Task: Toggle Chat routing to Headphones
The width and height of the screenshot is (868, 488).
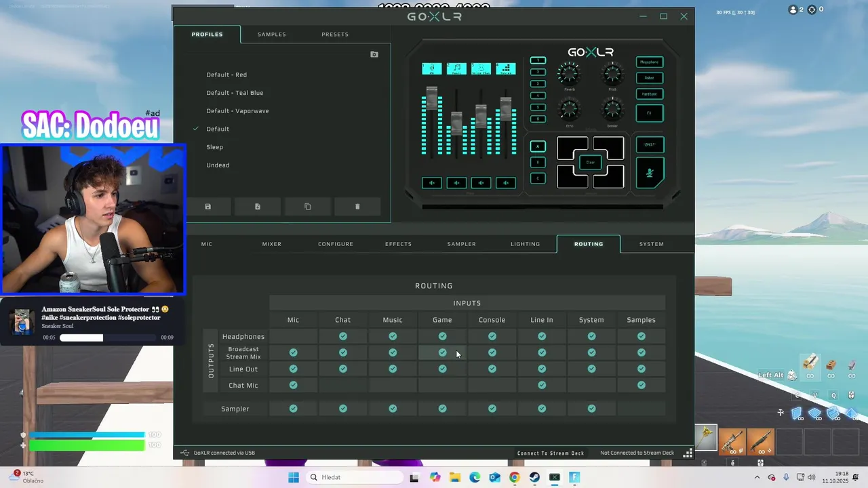Action: click(x=343, y=336)
